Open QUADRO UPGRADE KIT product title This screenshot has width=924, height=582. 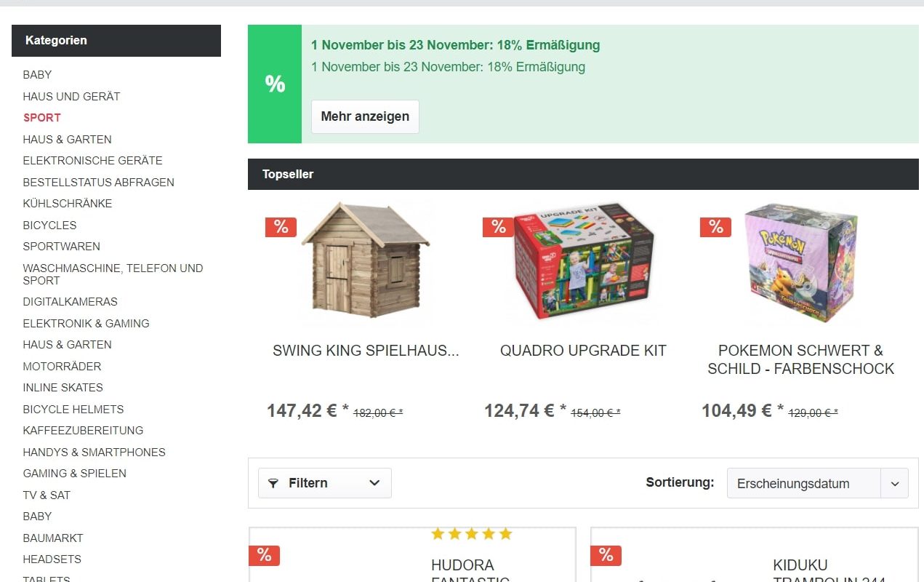583,351
